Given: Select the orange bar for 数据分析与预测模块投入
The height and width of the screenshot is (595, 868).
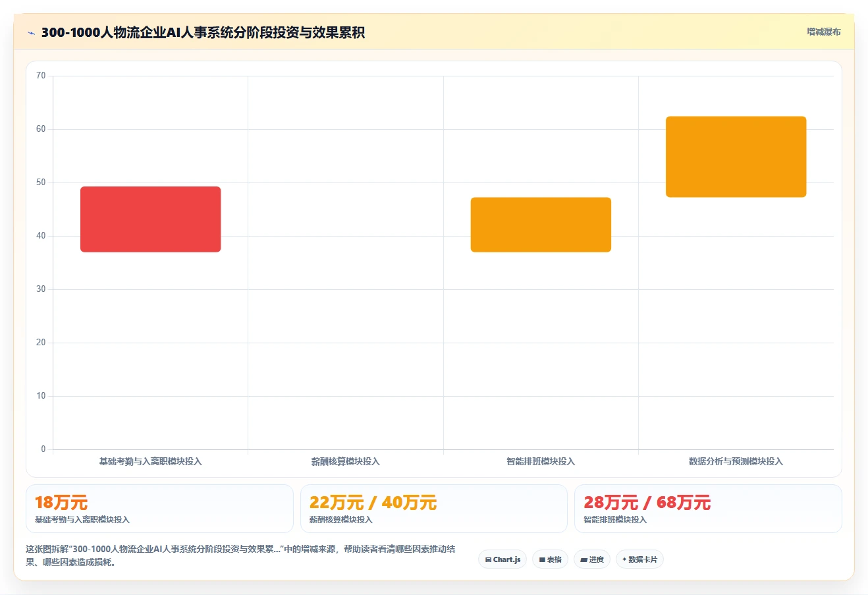Looking at the screenshot, I should (736, 157).
